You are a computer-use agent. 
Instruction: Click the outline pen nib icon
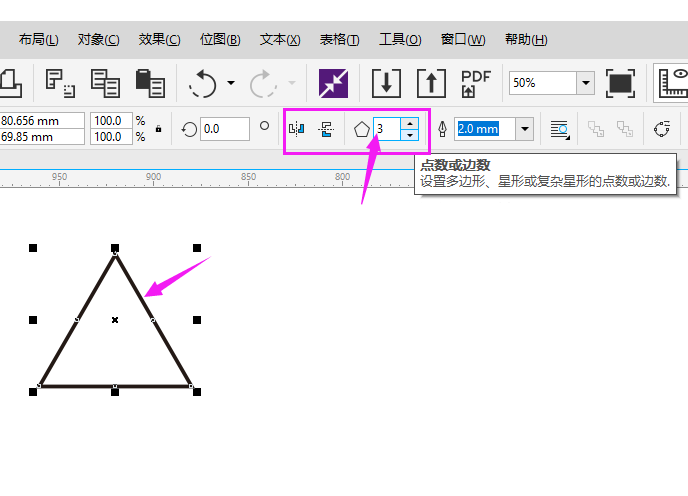point(442,129)
